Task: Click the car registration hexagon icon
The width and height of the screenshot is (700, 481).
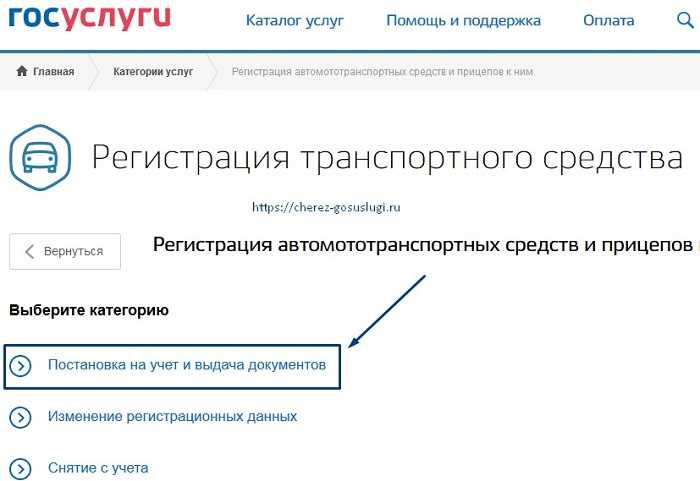Action: 40,157
